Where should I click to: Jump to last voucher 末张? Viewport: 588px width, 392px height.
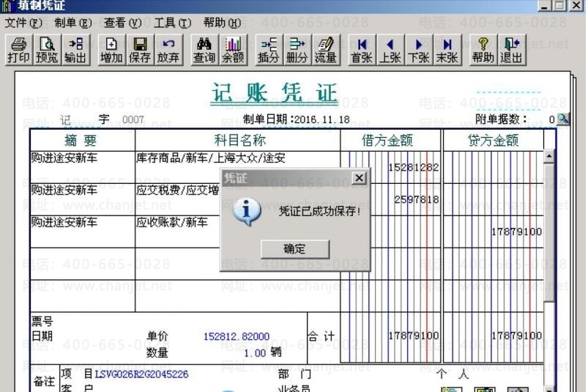point(447,50)
